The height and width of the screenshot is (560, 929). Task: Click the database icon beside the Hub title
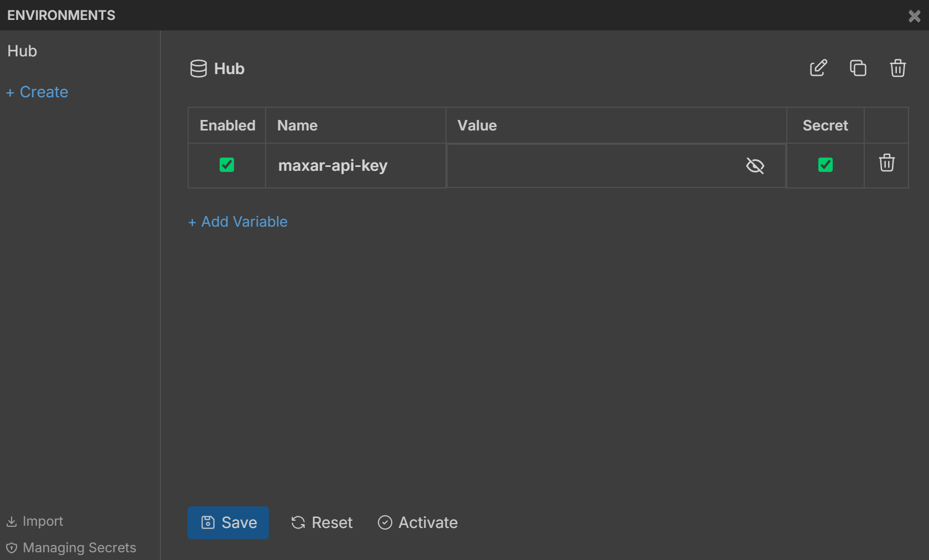[198, 69]
